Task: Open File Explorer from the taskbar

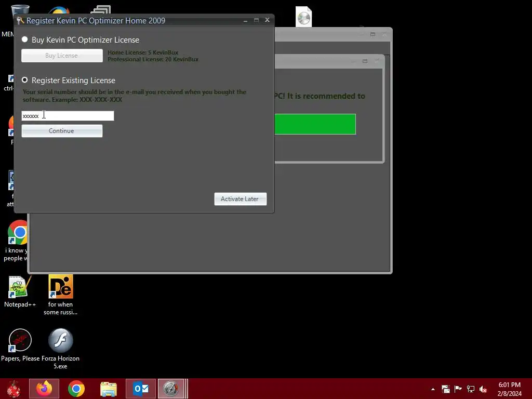Action: pyautogui.click(x=108, y=389)
